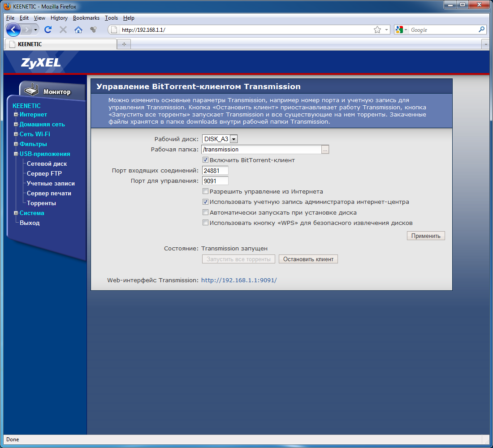Click the page icon in the address bar
The image size is (493, 448).
point(114,30)
